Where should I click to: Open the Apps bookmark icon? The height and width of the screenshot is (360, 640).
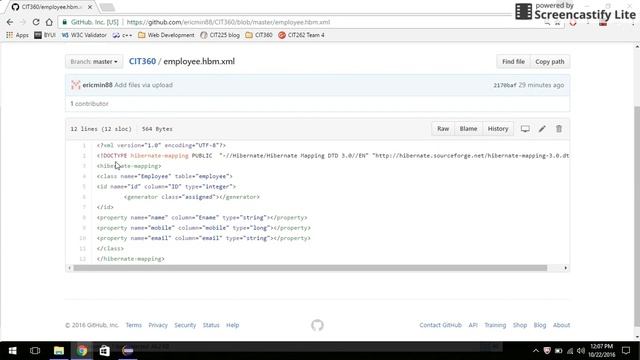(x=18, y=35)
